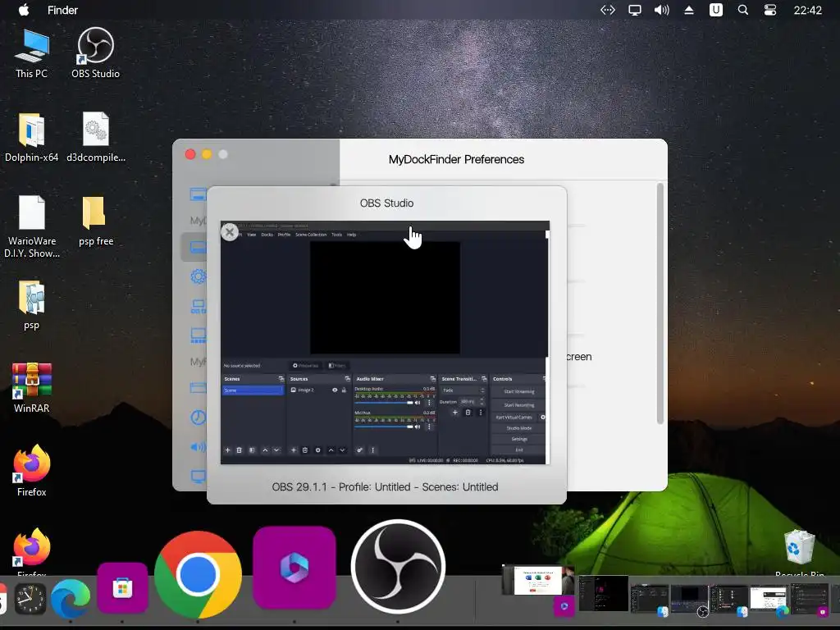Select the OBS Studio desktop shortcut
The width and height of the screenshot is (840, 630).
click(x=95, y=53)
